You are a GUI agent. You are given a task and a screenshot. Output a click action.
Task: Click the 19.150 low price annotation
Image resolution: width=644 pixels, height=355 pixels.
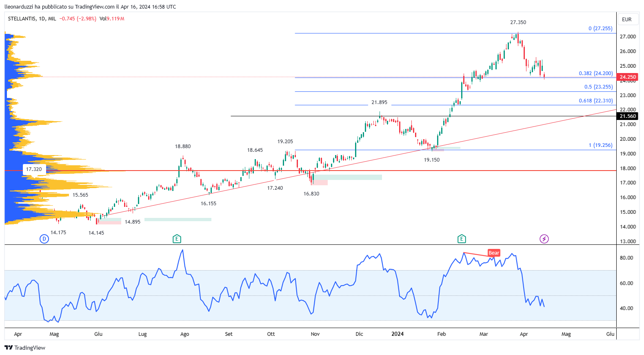(432, 160)
